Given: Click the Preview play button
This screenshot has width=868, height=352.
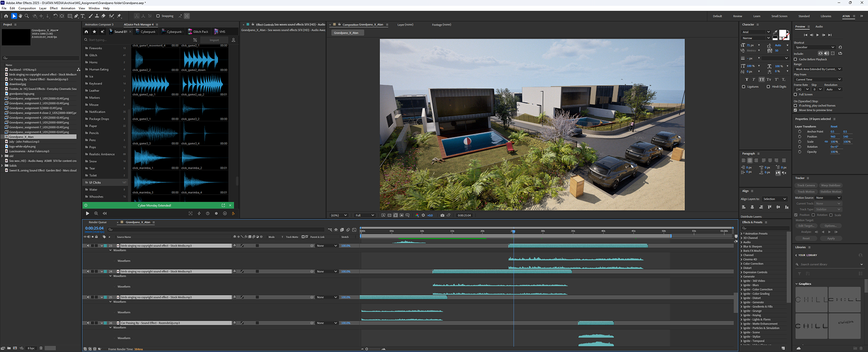Looking at the screenshot, I should click(x=817, y=35).
